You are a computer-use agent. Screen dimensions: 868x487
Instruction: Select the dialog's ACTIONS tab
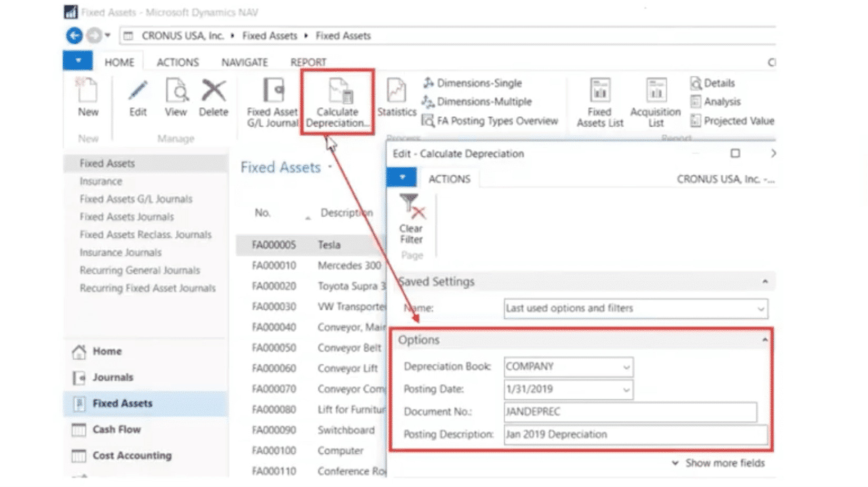450,179
